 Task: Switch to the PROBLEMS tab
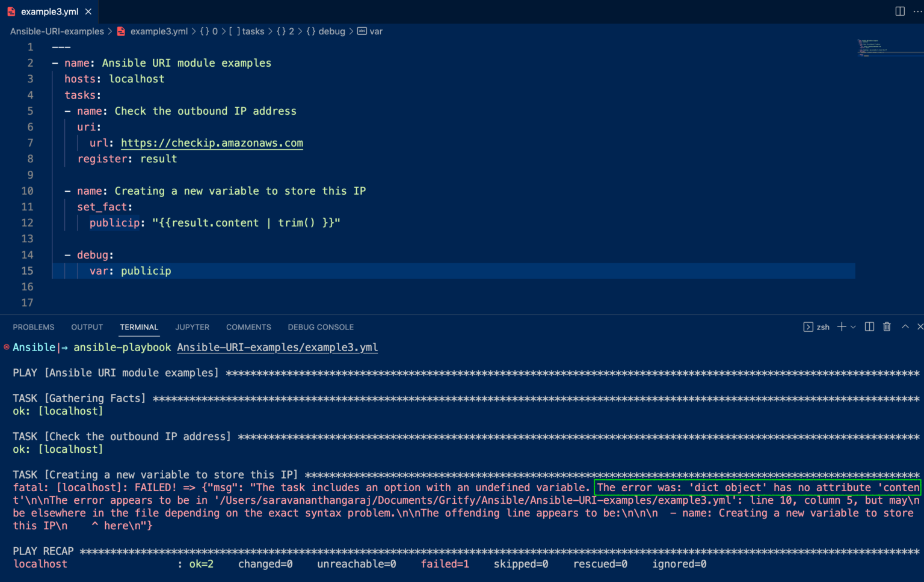coord(34,327)
